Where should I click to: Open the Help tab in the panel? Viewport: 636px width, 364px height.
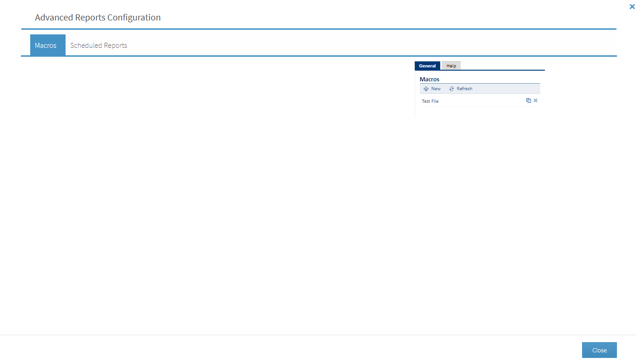[x=451, y=66]
